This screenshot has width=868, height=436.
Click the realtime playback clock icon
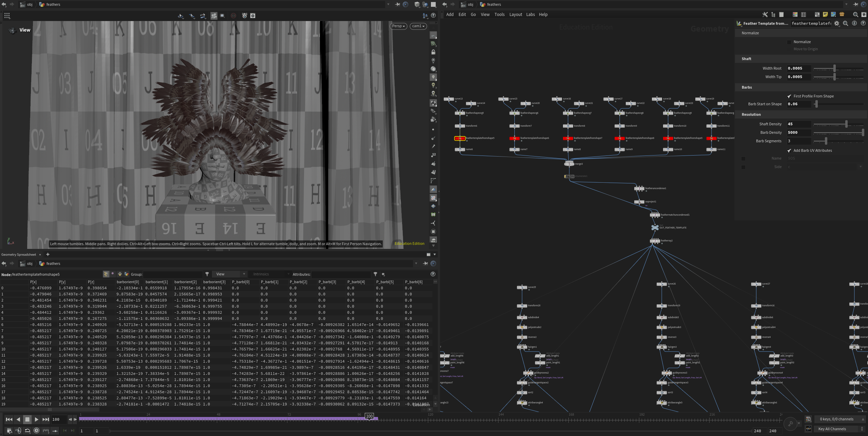[37, 431]
